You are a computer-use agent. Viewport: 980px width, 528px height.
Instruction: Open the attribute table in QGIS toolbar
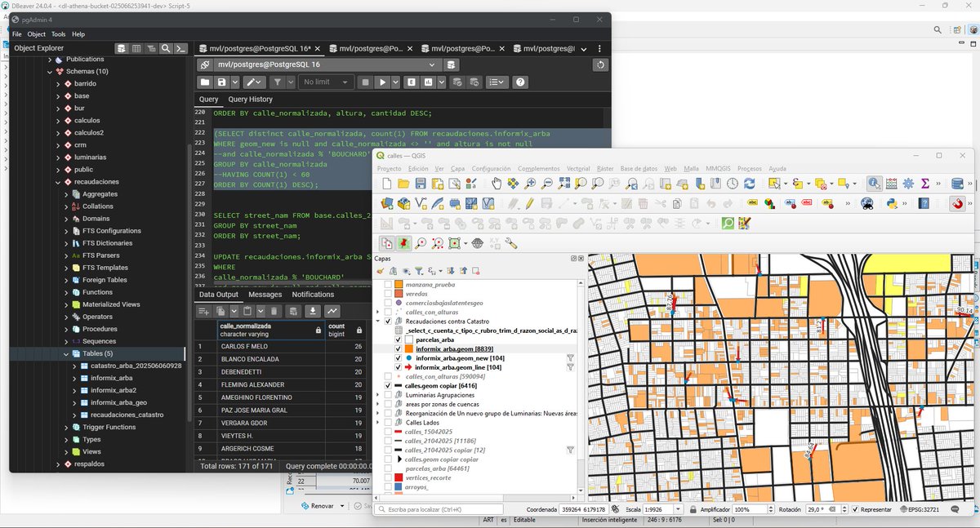tap(891, 184)
